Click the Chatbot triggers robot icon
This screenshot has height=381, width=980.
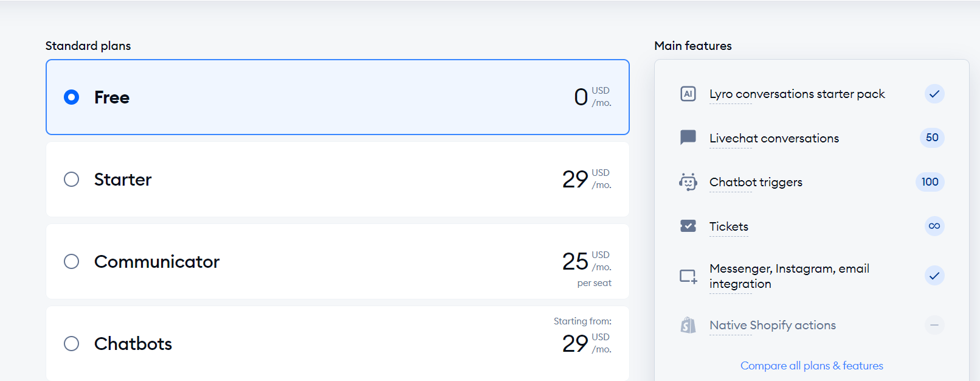click(x=688, y=182)
